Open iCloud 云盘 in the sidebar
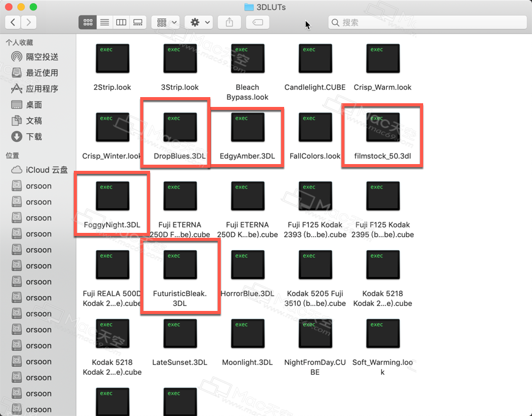The width and height of the screenshot is (532, 416). point(39,170)
